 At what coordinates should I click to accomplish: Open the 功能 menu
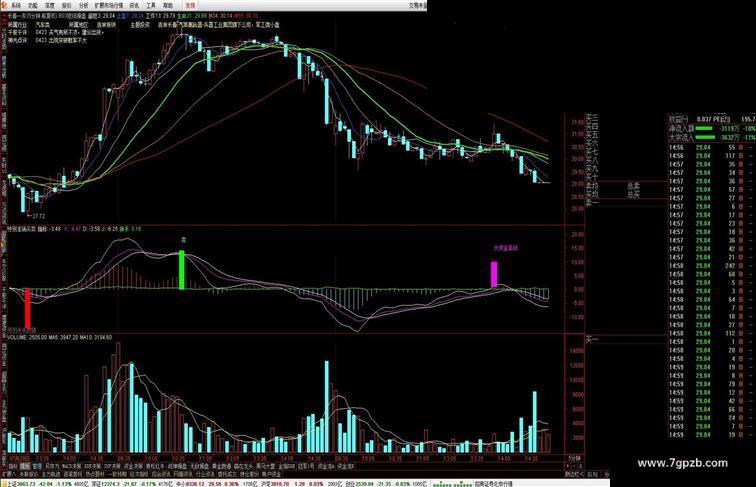[x=33, y=5]
